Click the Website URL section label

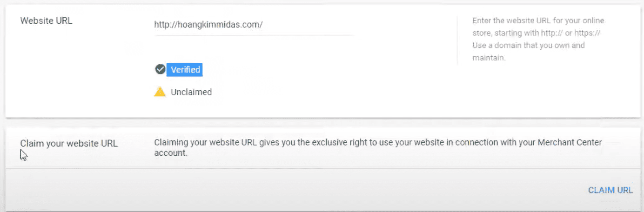click(x=46, y=21)
